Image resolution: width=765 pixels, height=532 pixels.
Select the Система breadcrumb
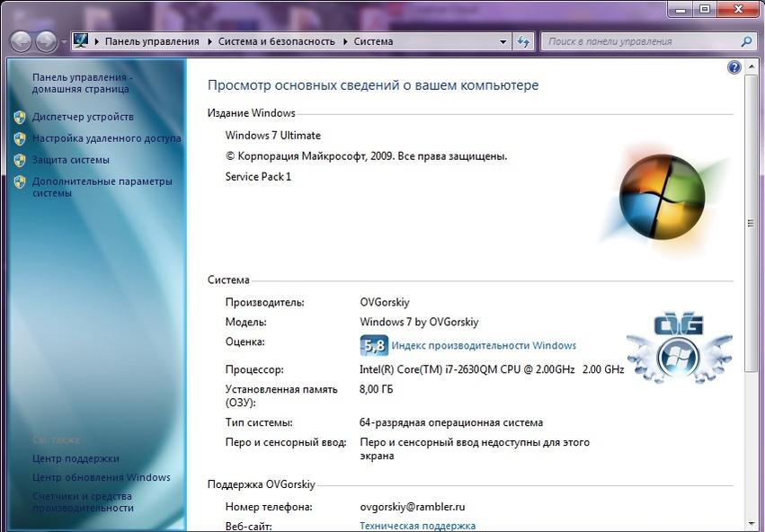373,41
